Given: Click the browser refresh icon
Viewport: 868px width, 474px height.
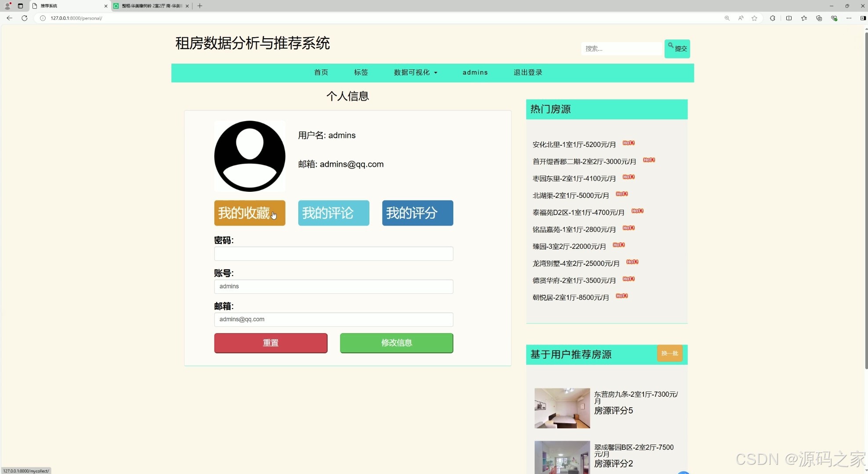Looking at the screenshot, I should 25,18.
